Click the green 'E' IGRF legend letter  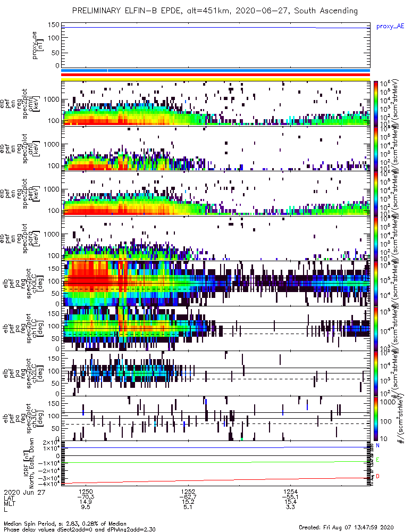378,460
